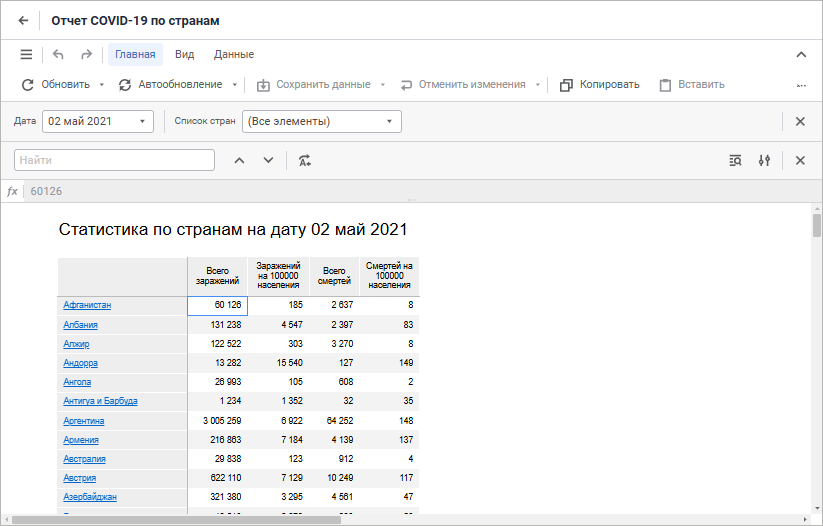Screen dimensions: 823x526
Task: Click the find-in-list search icon
Action: point(735,160)
